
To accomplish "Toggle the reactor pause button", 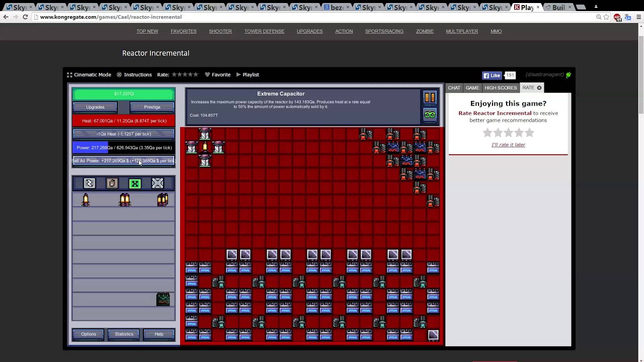I will tap(430, 98).
